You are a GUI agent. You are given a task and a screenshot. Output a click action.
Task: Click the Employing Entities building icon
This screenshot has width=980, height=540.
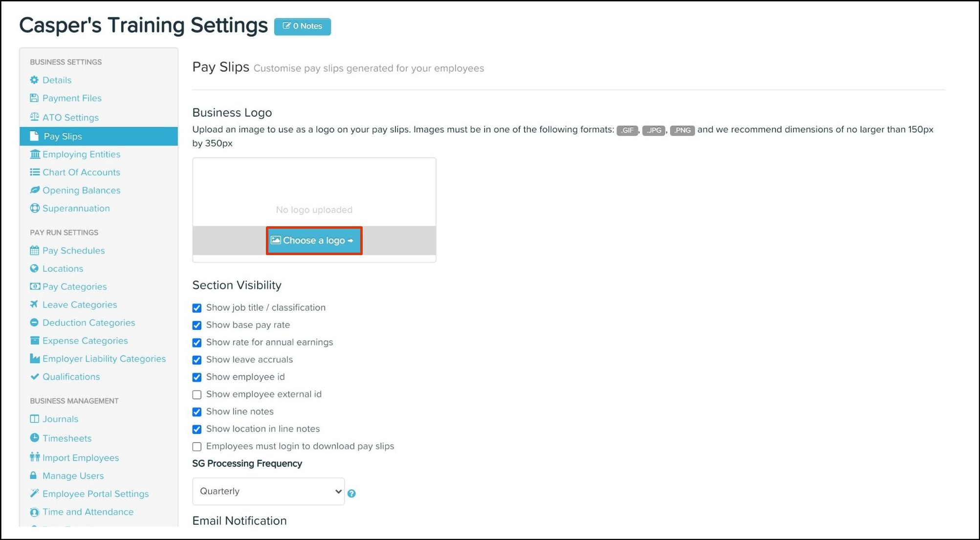pos(34,154)
